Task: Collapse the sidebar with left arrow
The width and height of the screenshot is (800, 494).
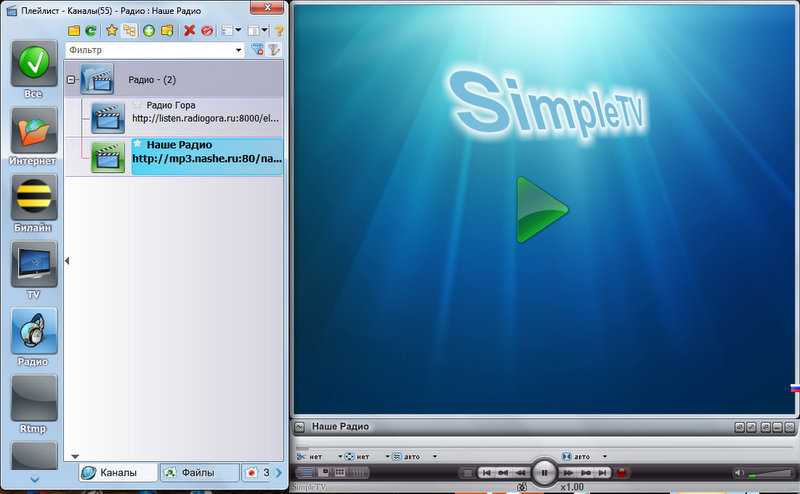Action: click(x=67, y=261)
